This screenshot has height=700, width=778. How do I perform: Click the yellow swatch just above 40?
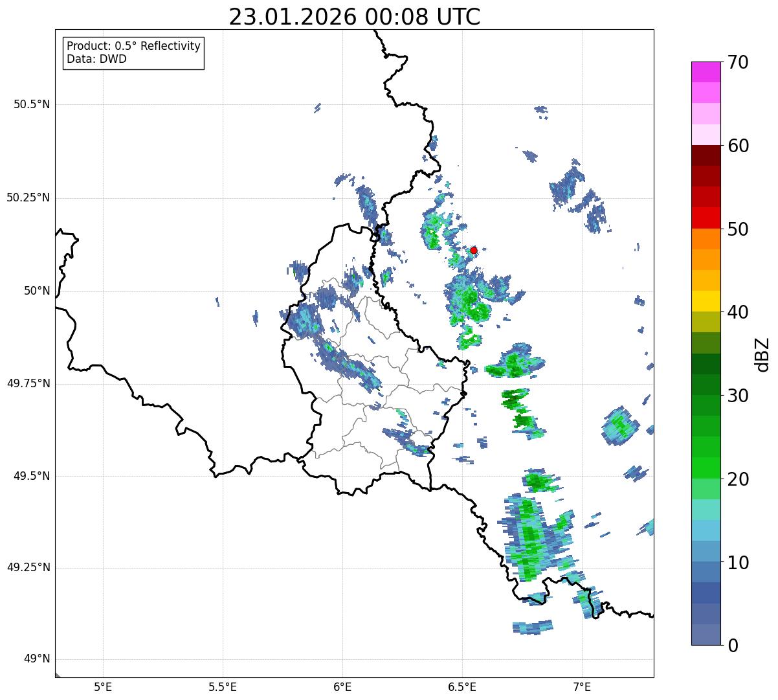[706, 302]
